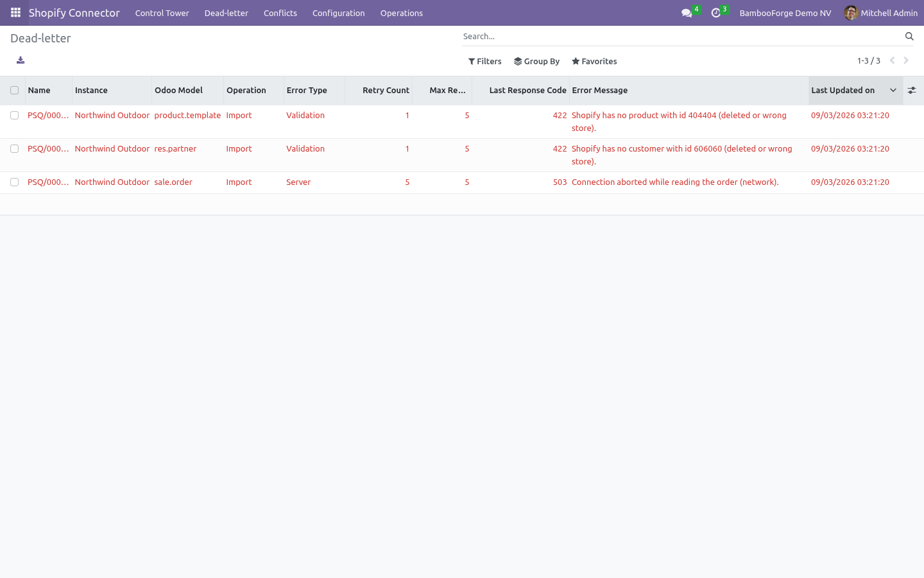This screenshot has width=924, height=578.
Task: Open Operations menu
Action: click(x=402, y=13)
